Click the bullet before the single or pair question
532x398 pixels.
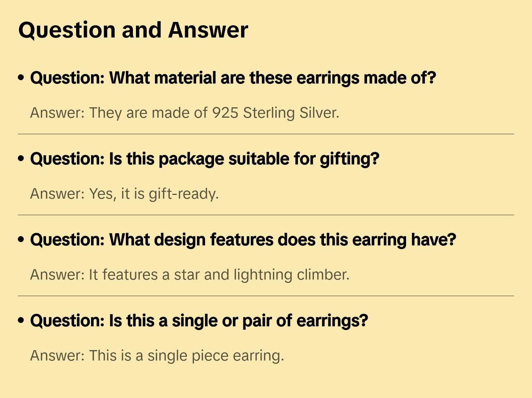pos(21,321)
